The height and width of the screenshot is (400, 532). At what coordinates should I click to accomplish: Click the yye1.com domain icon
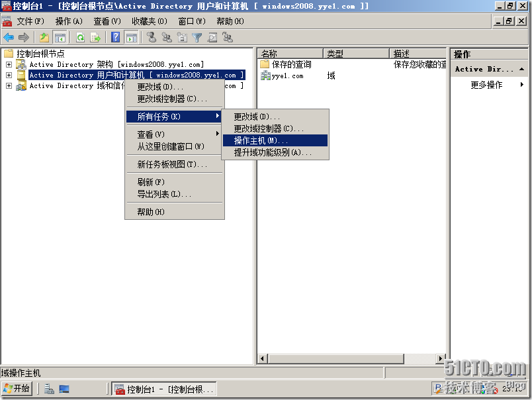pos(265,75)
